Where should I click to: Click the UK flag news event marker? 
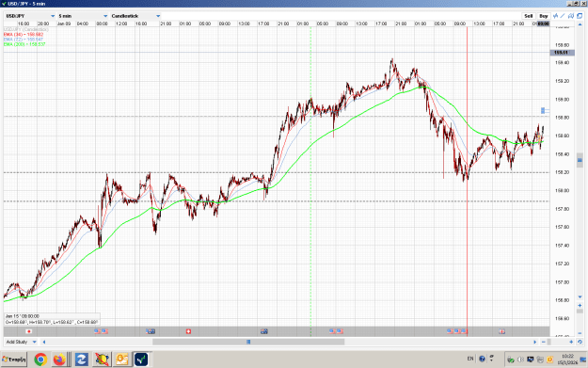tap(501, 331)
